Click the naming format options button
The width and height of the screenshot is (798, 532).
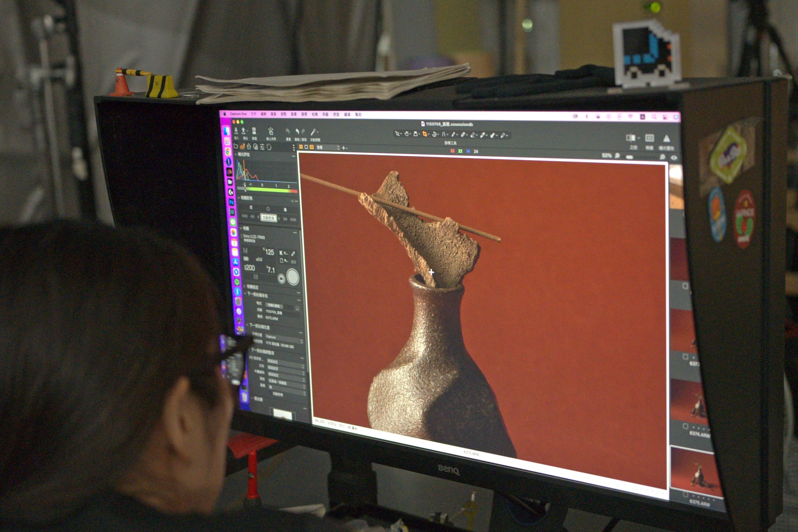[297, 308]
